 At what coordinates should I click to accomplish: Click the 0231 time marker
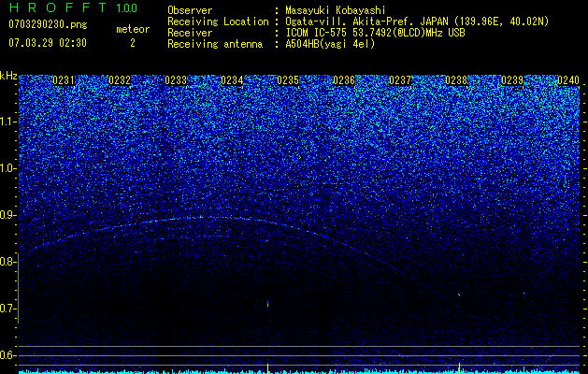(x=64, y=80)
